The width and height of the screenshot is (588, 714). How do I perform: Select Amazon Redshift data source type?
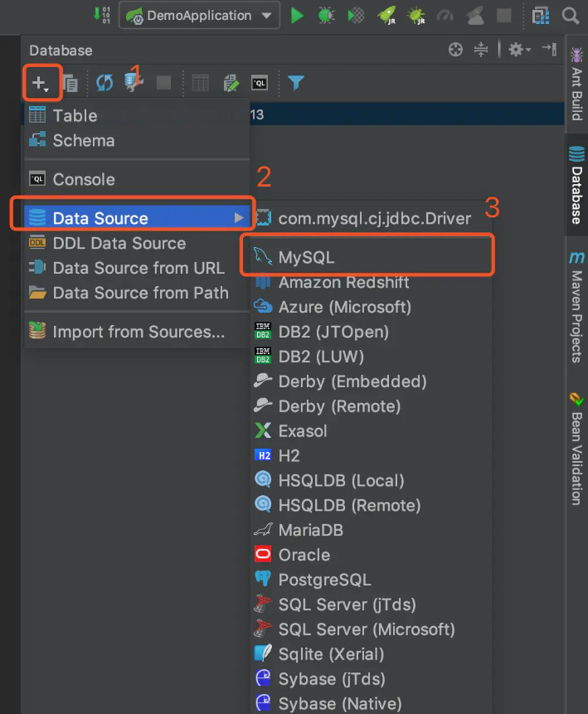click(372, 282)
